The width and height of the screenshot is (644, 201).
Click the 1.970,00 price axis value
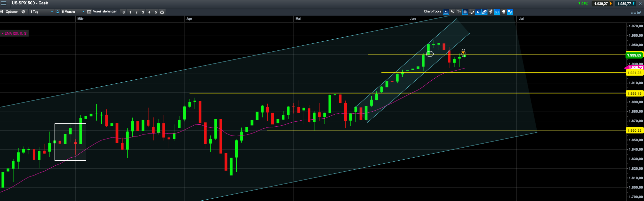(636, 26)
